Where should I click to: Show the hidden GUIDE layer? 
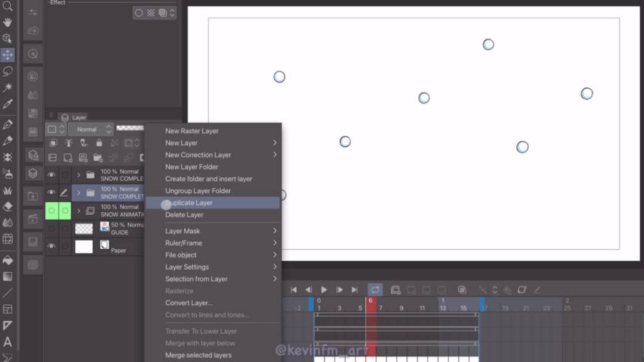coord(52,228)
